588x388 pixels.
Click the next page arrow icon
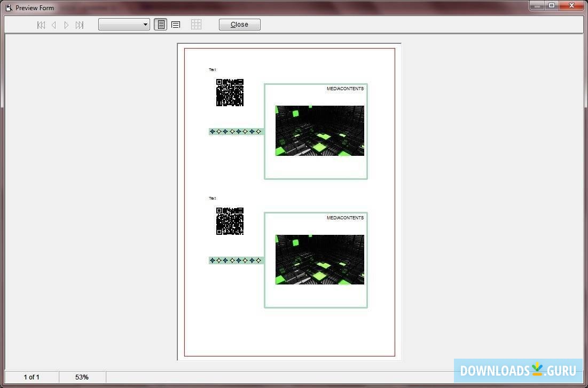point(66,25)
